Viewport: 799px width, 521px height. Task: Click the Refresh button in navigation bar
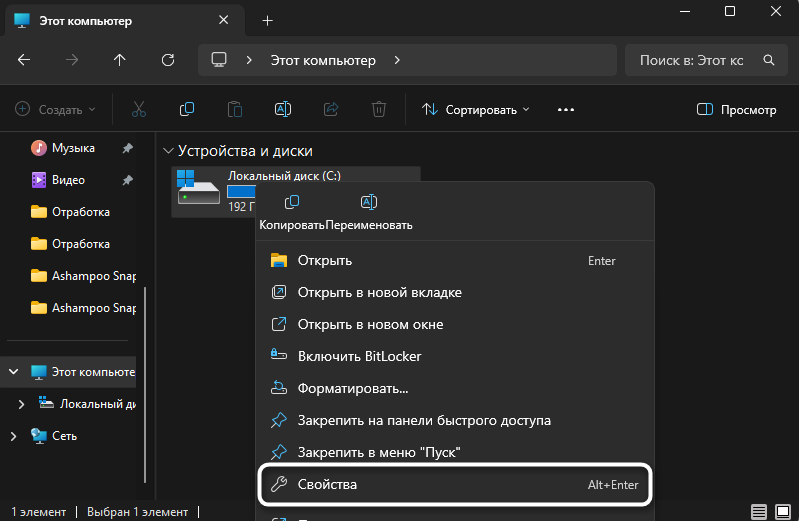click(168, 60)
